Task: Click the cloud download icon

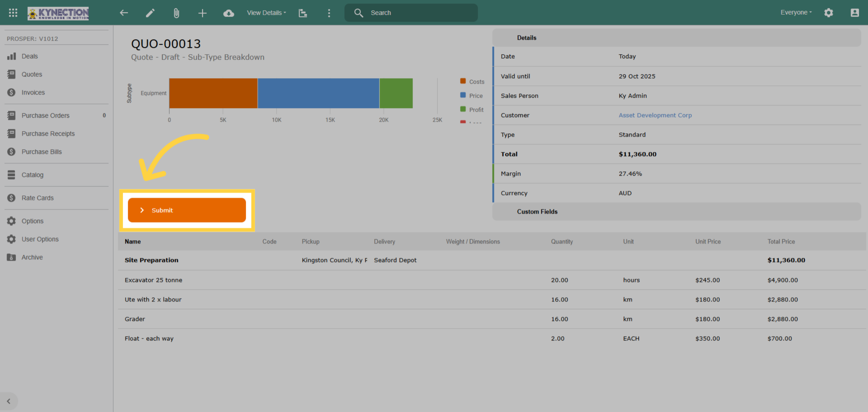Action: tap(229, 13)
